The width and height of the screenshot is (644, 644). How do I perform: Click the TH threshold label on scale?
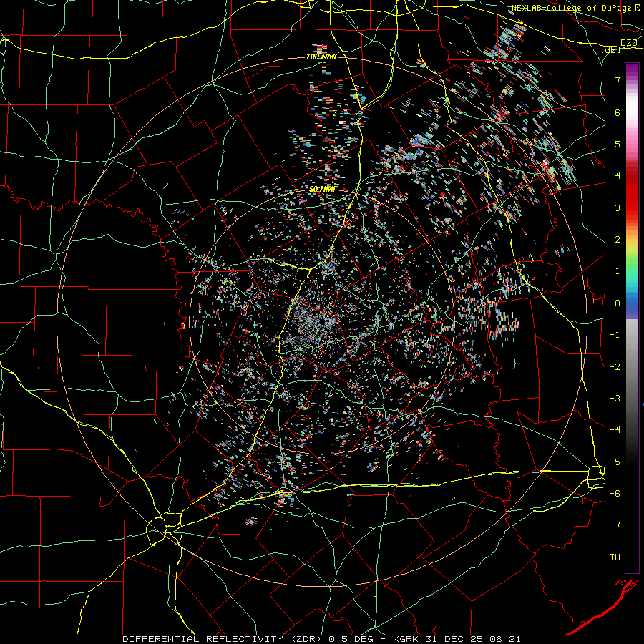click(x=615, y=557)
